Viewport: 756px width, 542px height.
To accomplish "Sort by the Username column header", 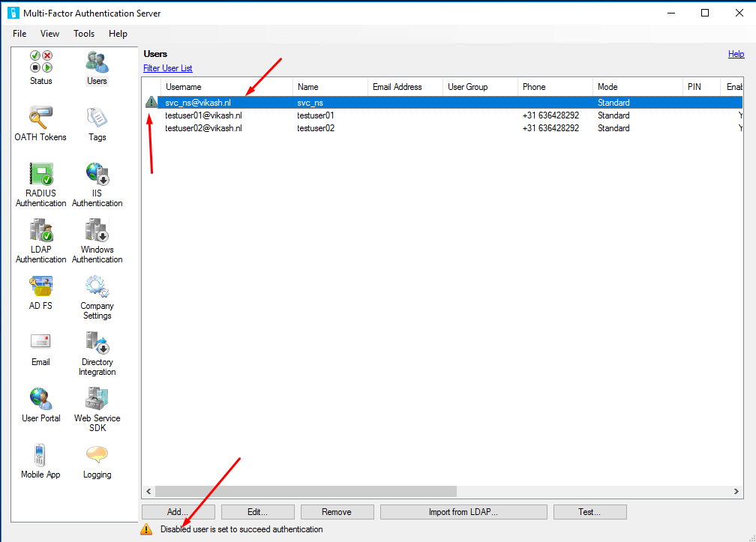I will [x=226, y=87].
